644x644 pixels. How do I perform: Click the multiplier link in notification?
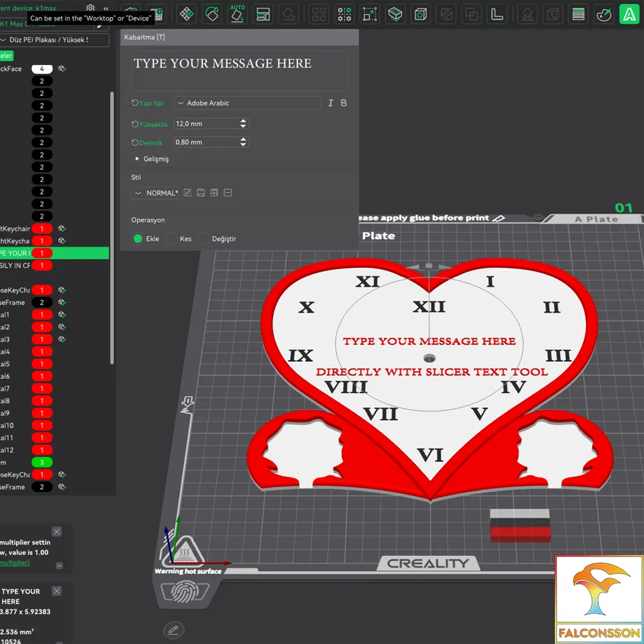(15, 562)
